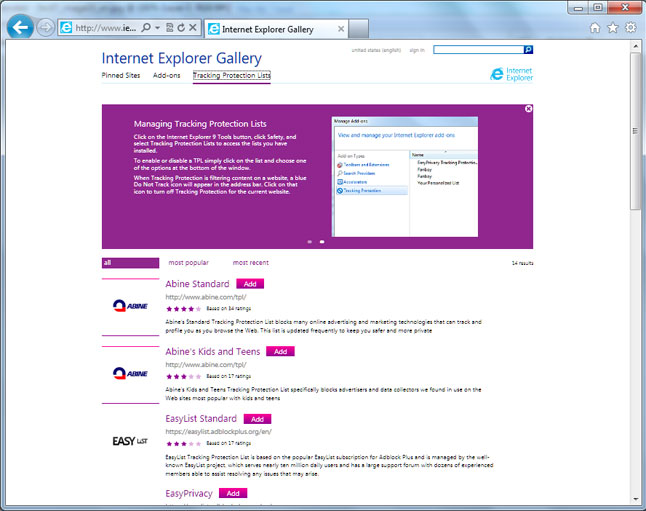Click the Kids and Teens star rating

[x=183, y=376]
